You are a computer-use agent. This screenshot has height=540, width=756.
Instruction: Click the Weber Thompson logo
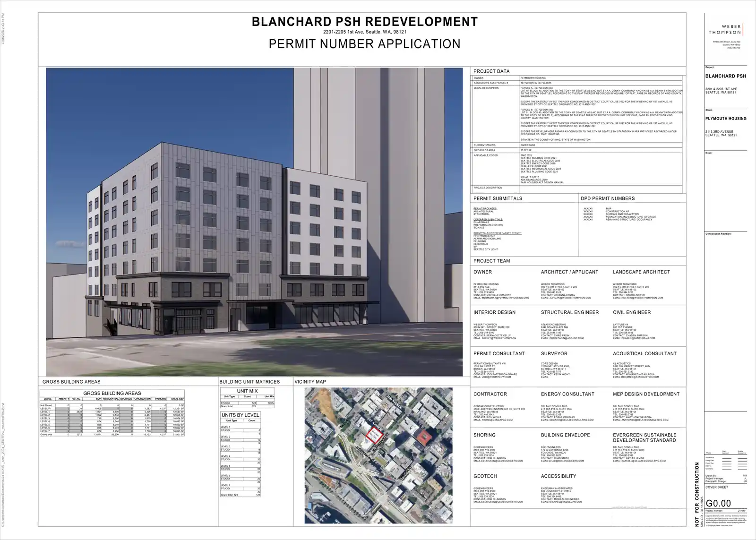726,30
